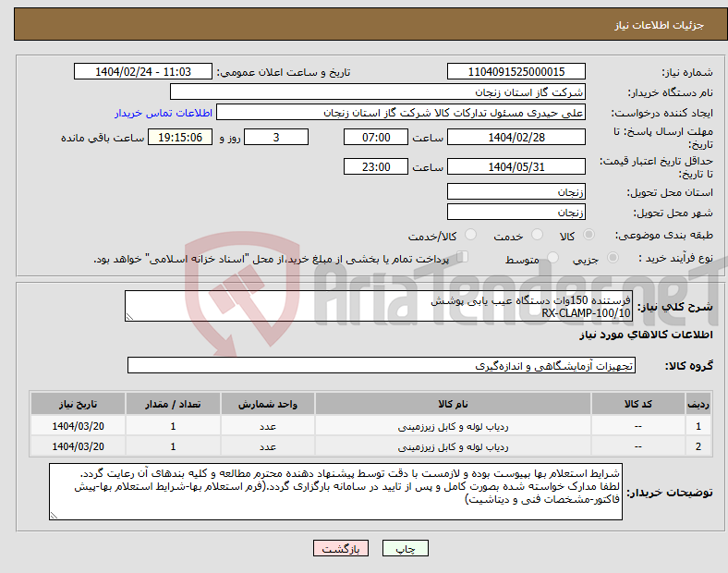Click the request creator field علی حیدری

click(x=401, y=113)
